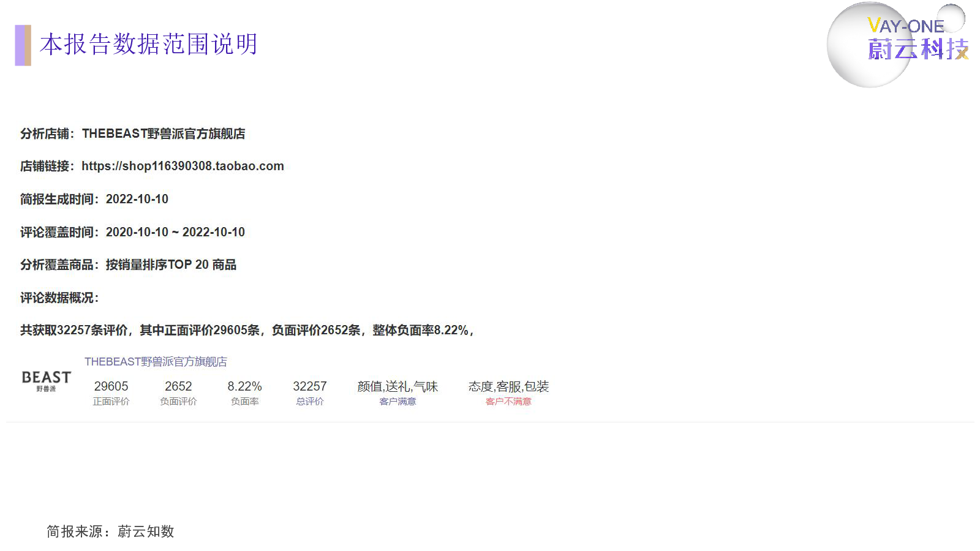The height and width of the screenshot is (551, 980).
Task: Select the 简报生成时间 2022-10-10 line
Action: click(x=94, y=199)
